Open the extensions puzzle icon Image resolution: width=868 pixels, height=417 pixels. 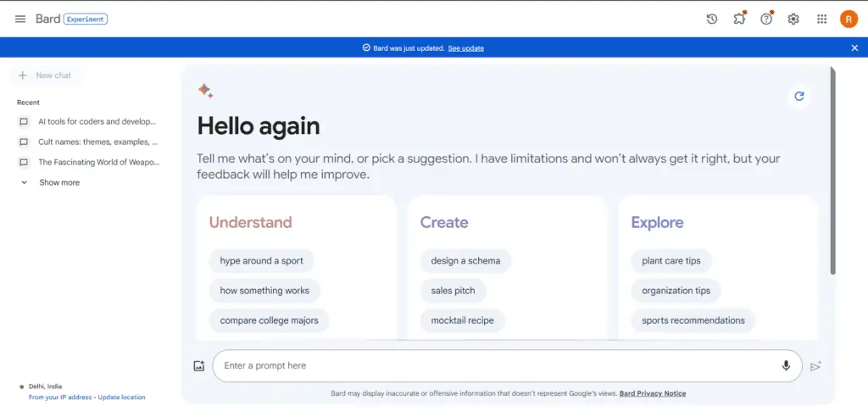(x=739, y=19)
